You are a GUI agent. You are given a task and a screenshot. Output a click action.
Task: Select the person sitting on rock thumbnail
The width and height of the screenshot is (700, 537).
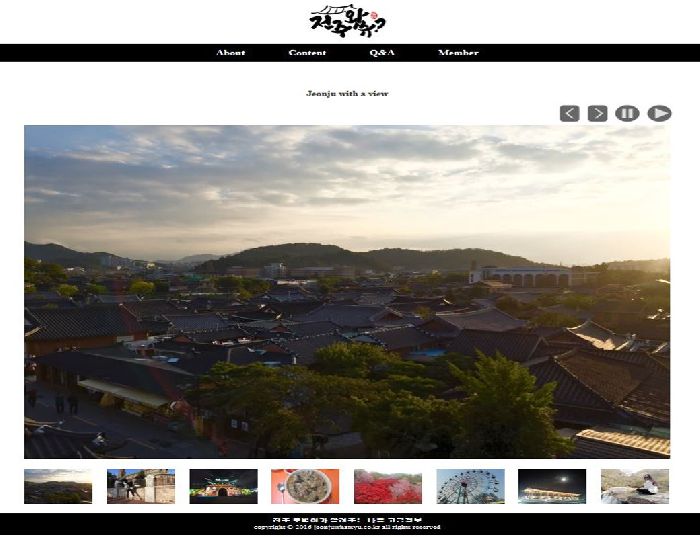[x=635, y=486]
